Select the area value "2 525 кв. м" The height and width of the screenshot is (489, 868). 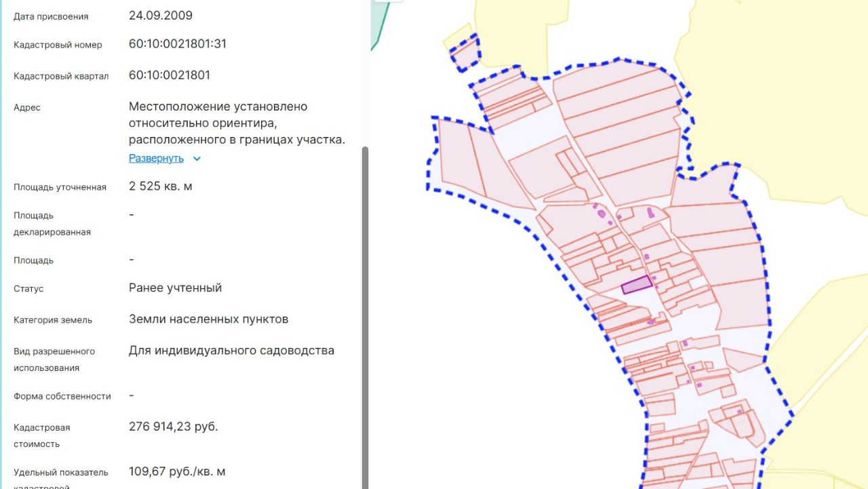pos(161,186)
